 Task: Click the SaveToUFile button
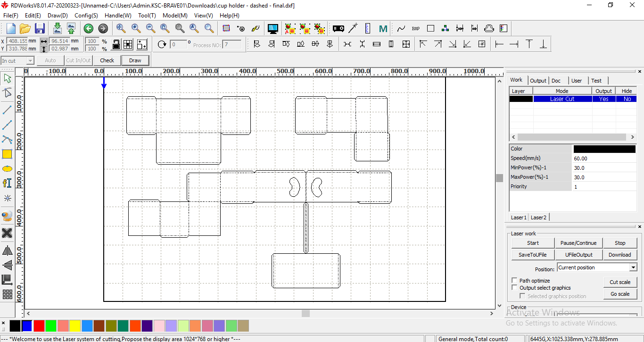point(533,255)
